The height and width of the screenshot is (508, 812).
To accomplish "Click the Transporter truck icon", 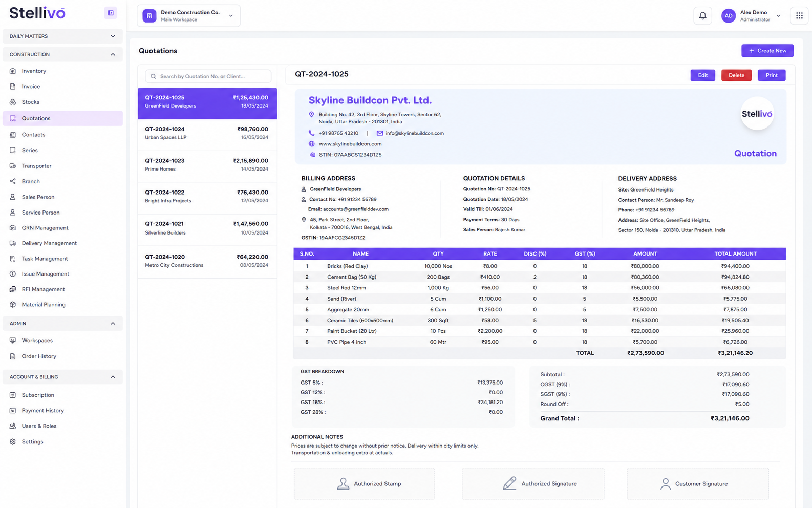I will (13, 166).
